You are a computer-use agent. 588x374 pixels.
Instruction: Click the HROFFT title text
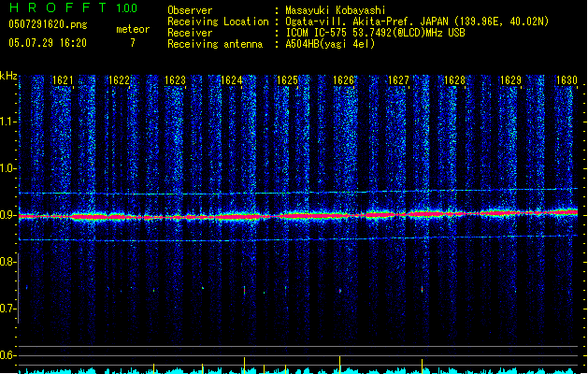[58, 7]
